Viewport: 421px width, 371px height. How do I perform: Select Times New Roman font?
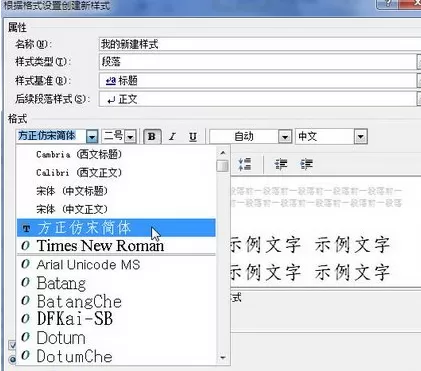coord(116,246)
